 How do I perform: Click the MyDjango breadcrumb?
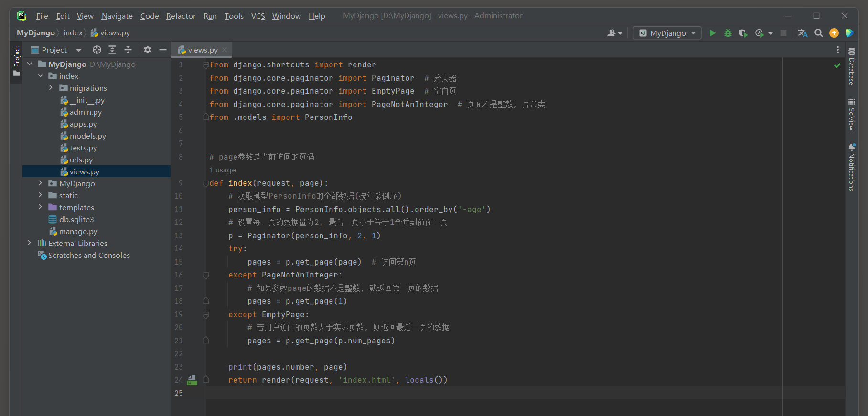pyautogui.click(x=36, y=33)
